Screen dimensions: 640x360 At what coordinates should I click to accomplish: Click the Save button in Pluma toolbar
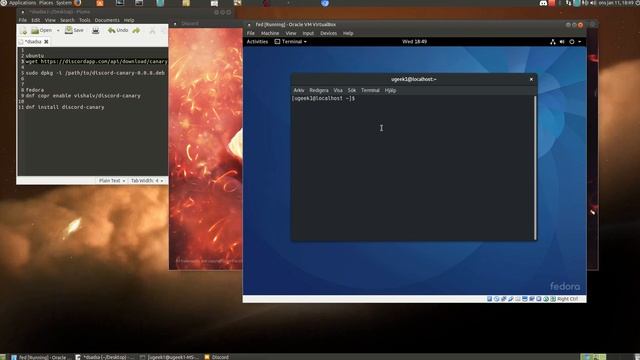click(x=74, y=31)
